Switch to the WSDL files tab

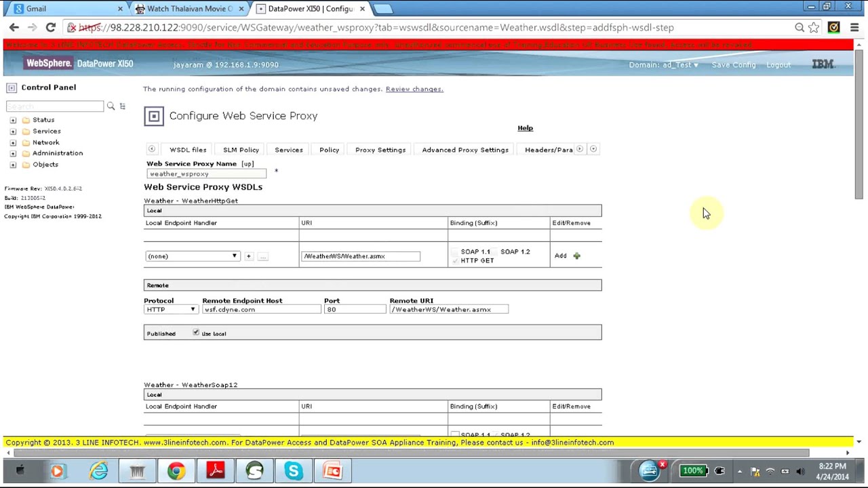(188, 150)
